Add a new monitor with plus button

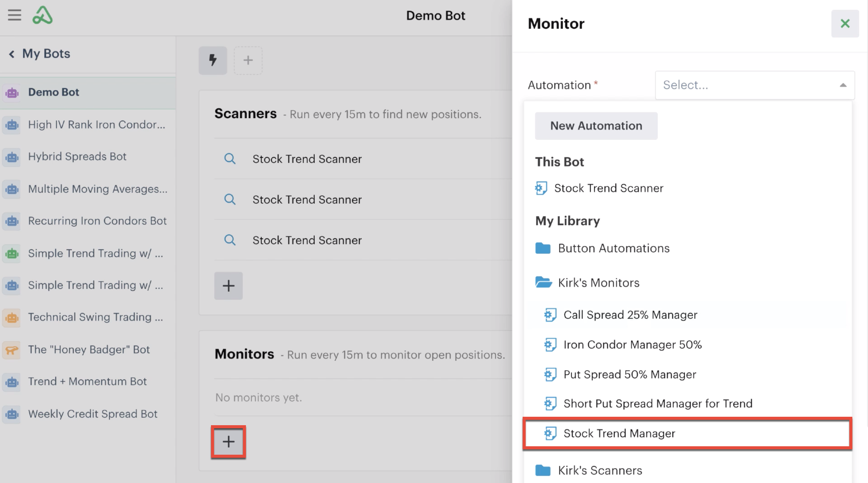[228, 442]
